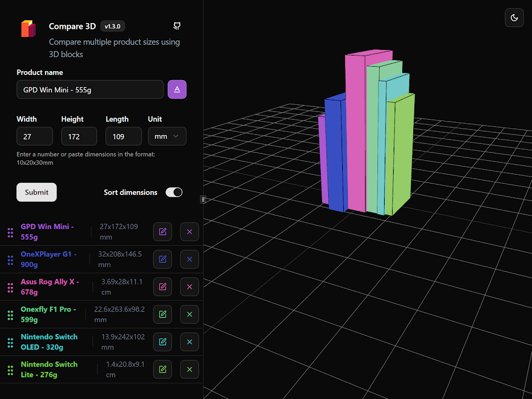Grab the drag handle for GPD Win Mini
Screen dimensions: 532x399
pyautogui.click(x=11, y=233)
